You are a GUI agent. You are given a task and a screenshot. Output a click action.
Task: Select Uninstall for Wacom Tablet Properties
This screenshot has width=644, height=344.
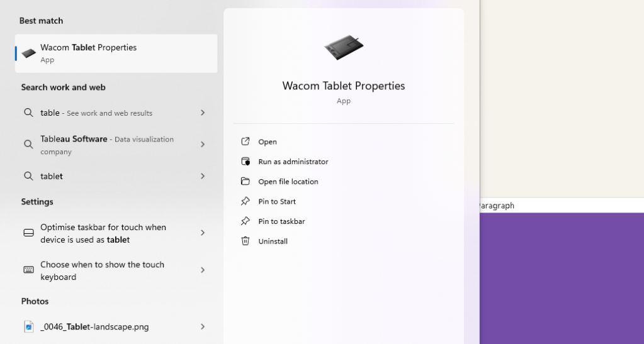(273, 241)
